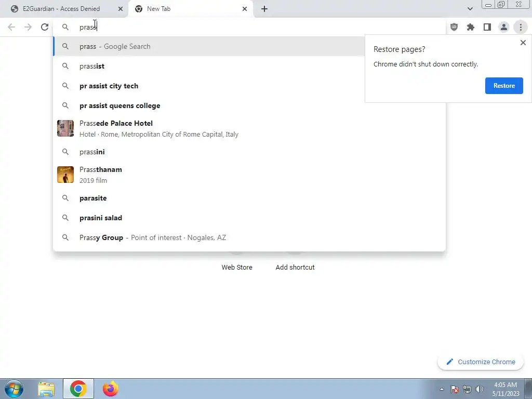532x399 pixels.
Task: Close the Restore pages popup
Action: pos(523,43)
